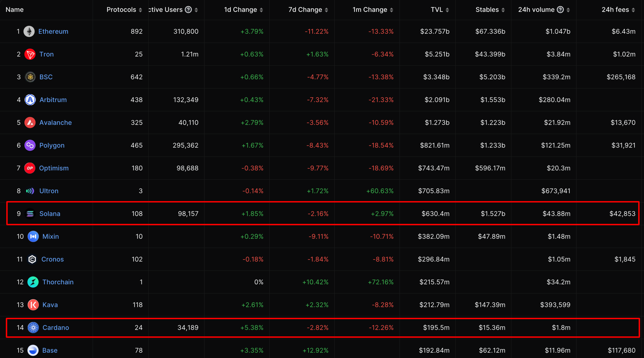Open the Mixin chain link

[x=51, y=236]
